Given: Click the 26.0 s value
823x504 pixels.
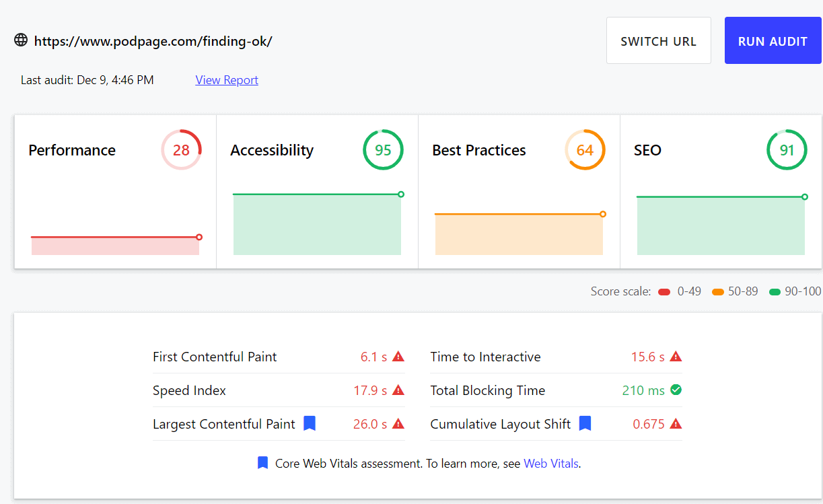Looking at the screenshot, I should tap(370, 424).
